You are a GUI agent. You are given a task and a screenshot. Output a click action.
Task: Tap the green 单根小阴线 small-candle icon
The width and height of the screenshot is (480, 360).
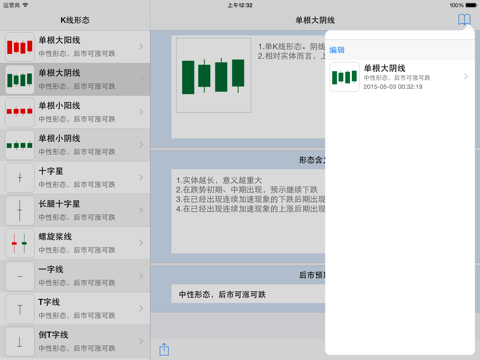click(x=20, y=145)
